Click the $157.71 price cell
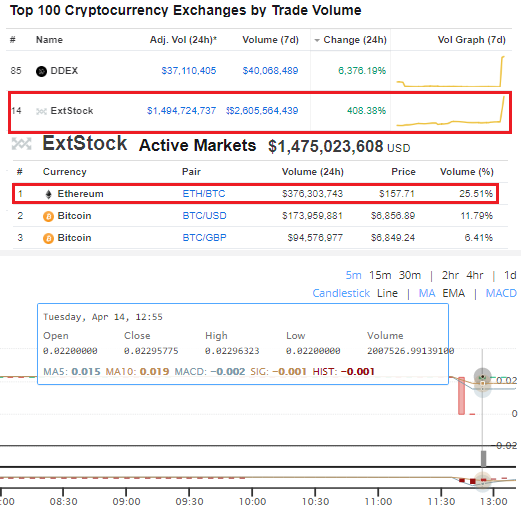 (397, 194)
